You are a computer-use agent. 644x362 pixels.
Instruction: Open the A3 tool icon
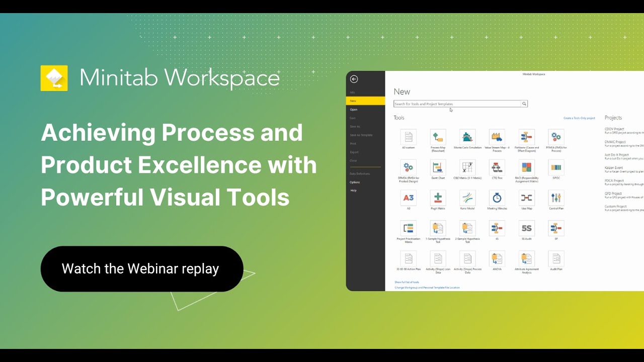click(408, 198)
